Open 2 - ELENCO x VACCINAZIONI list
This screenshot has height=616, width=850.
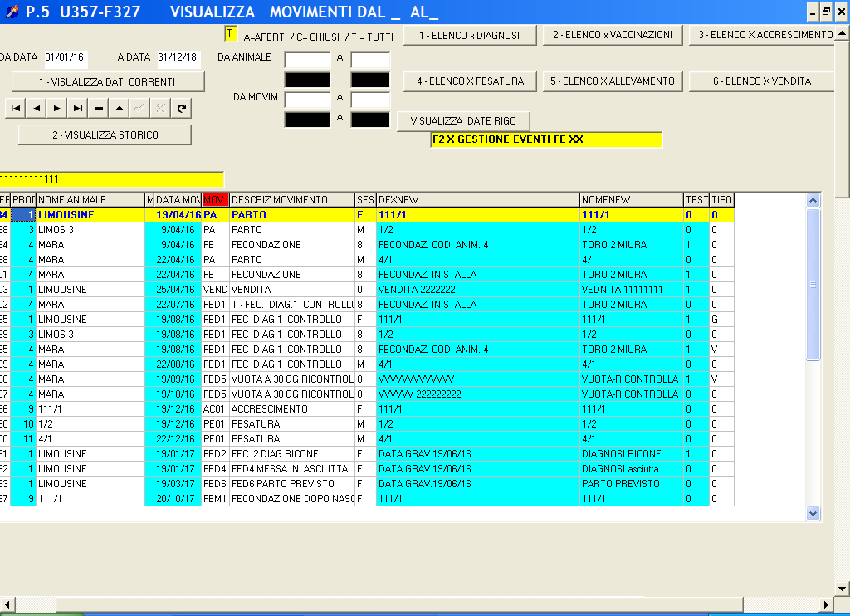tap(613, 35)
